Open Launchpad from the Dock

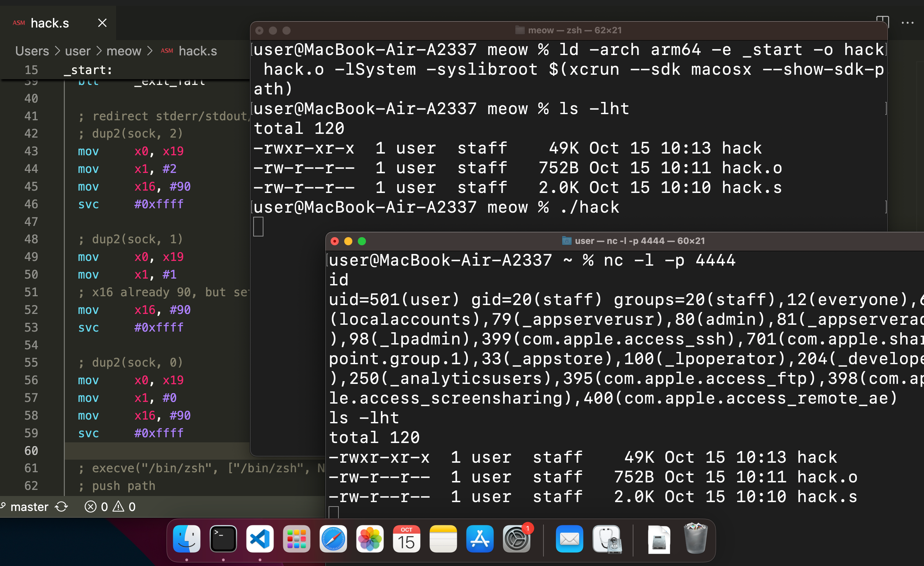tap(296, 540)
